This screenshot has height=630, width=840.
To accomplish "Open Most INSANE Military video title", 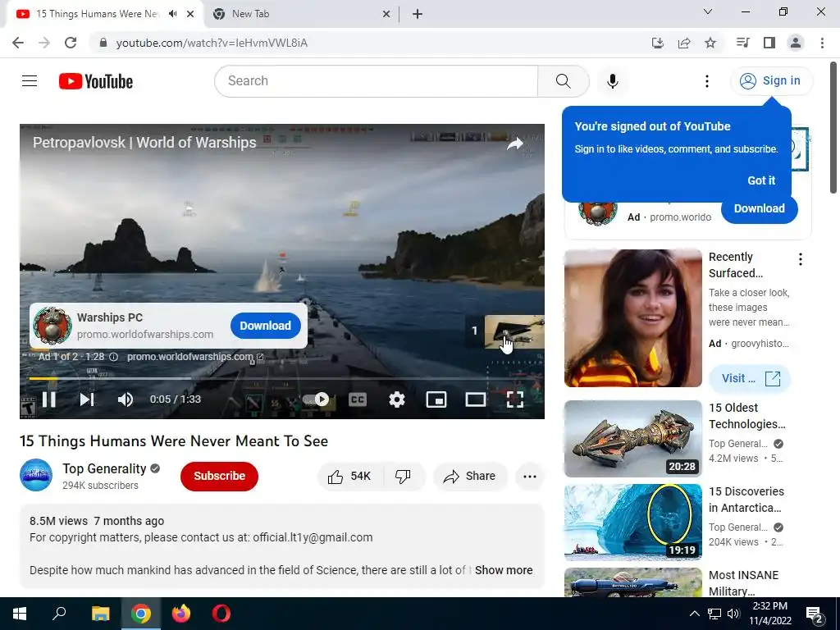I will (743, 583).
